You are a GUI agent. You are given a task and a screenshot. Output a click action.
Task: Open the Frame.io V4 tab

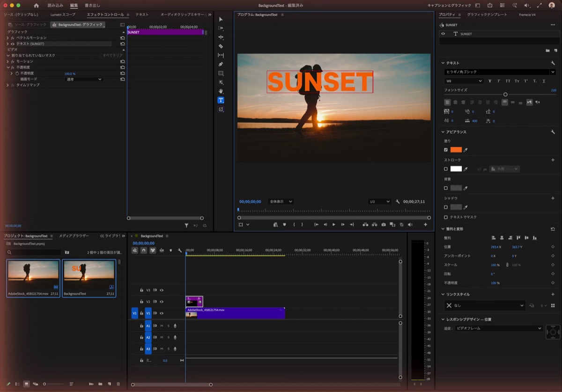(527, 15)
